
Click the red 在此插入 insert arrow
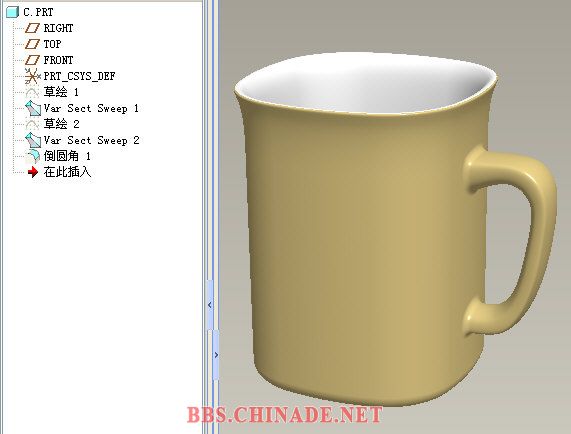(x=33, y=172)
